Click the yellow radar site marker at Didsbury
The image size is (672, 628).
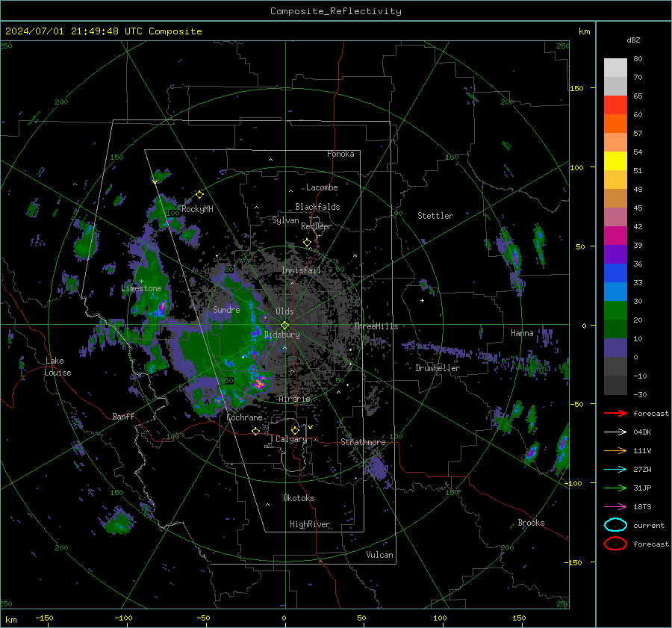(x=284, y=326)
